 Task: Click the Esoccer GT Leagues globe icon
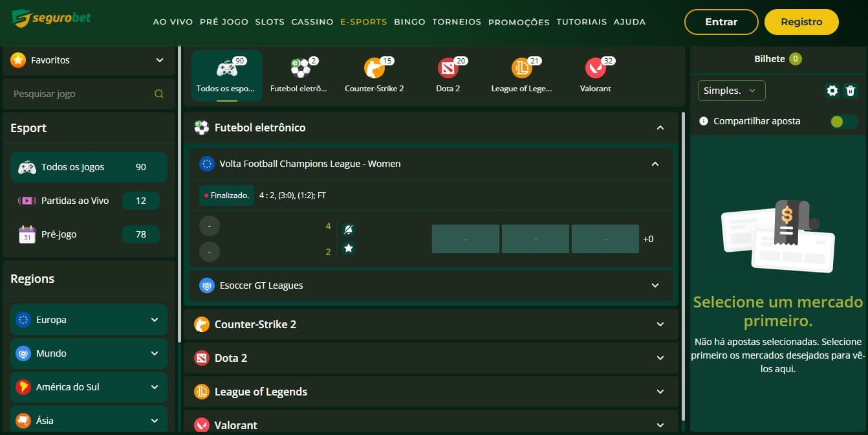[x=207, y=285]
